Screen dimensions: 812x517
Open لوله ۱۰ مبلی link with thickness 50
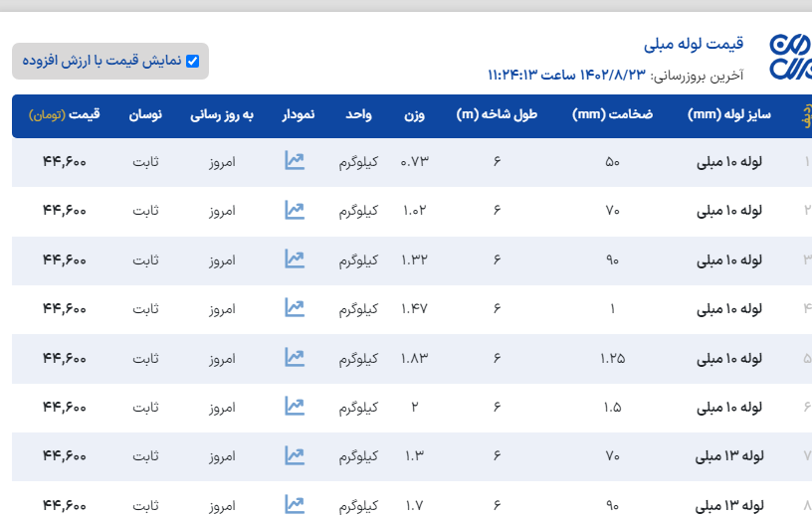pos(728,161)
